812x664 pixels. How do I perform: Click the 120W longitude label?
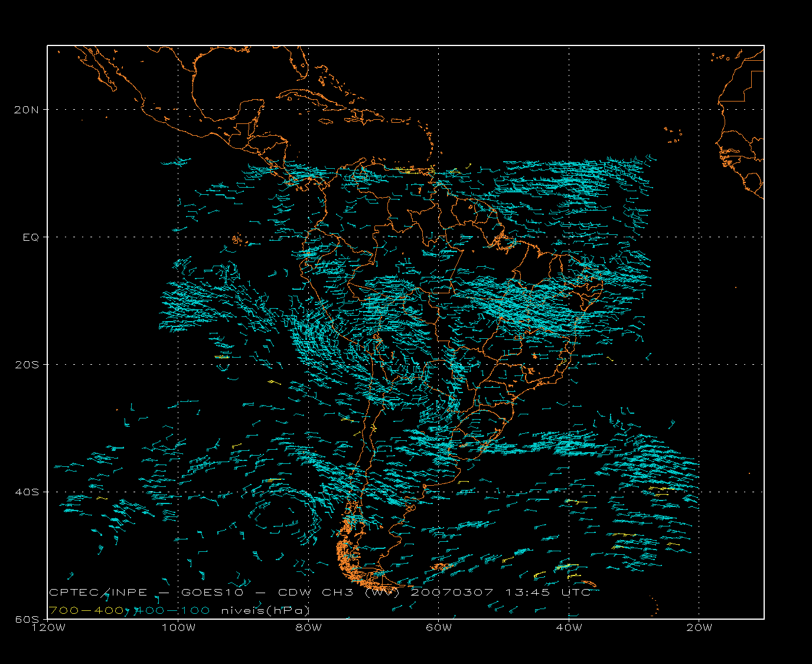pyautogui.click(x=48, y=627)
